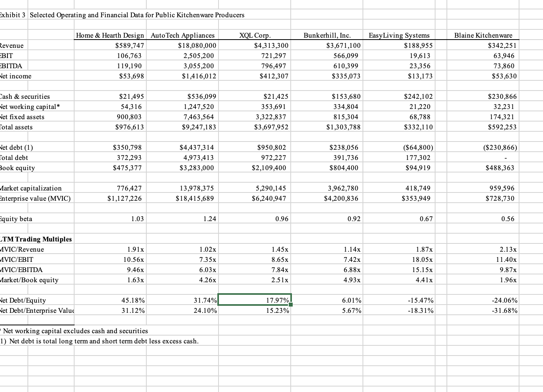Select the XQL Corp. header cell

pyautogui.click(x=255, y=35)
